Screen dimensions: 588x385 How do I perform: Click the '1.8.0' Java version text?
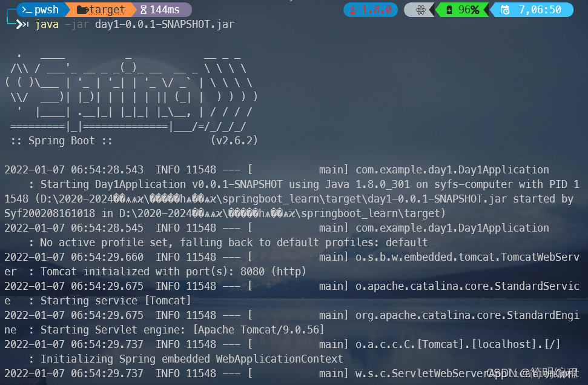[x=377, y=10]
